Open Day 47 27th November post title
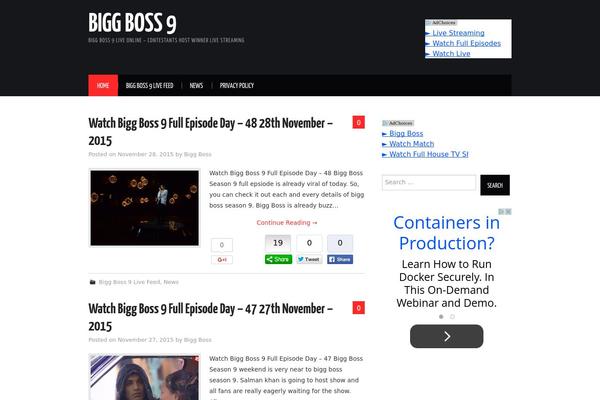600x400 pixels. (x=210, y=317)
